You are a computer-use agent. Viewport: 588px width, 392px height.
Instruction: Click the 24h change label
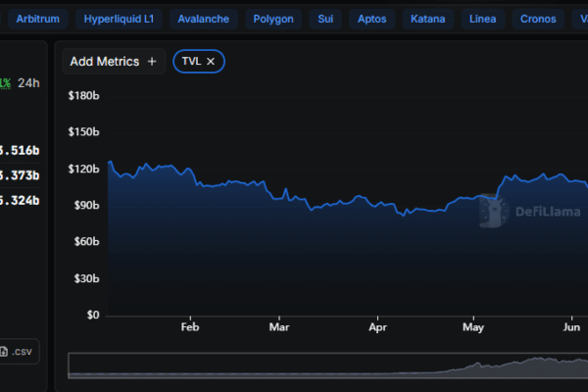31,83
